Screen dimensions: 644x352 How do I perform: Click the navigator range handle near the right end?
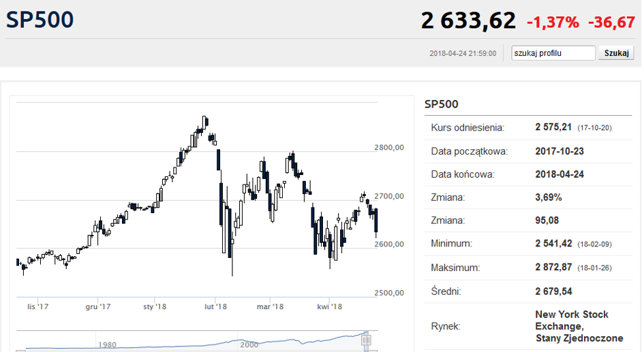coord(366,338)
